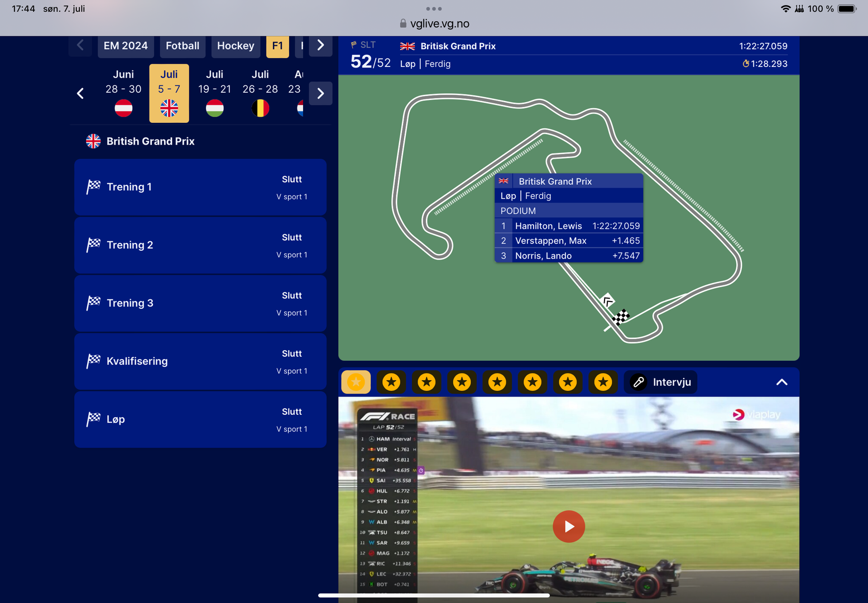Image resolution: width=868 pixels, height=603 pixels.
Task: Click checkered flag icon beside Trening 2
Action: (x=93, y=245)
